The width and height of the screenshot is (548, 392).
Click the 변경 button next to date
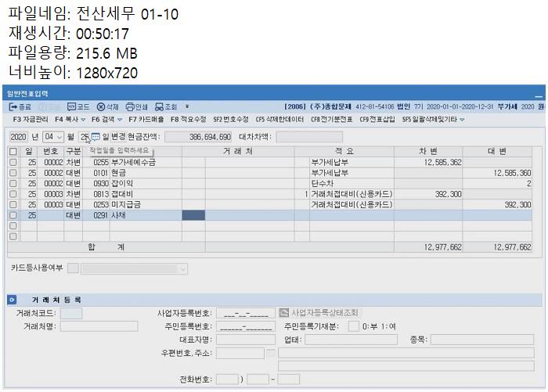tap(118, 137)
